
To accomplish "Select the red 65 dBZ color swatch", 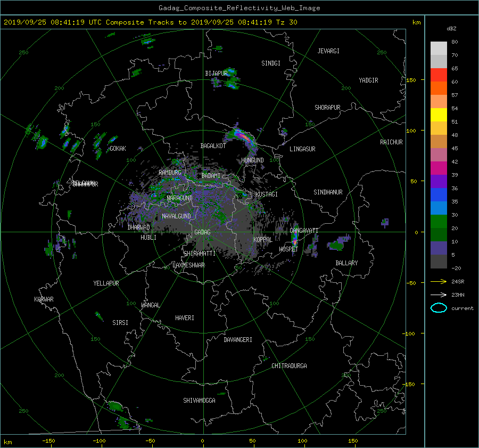I will (x=439, y=75).
